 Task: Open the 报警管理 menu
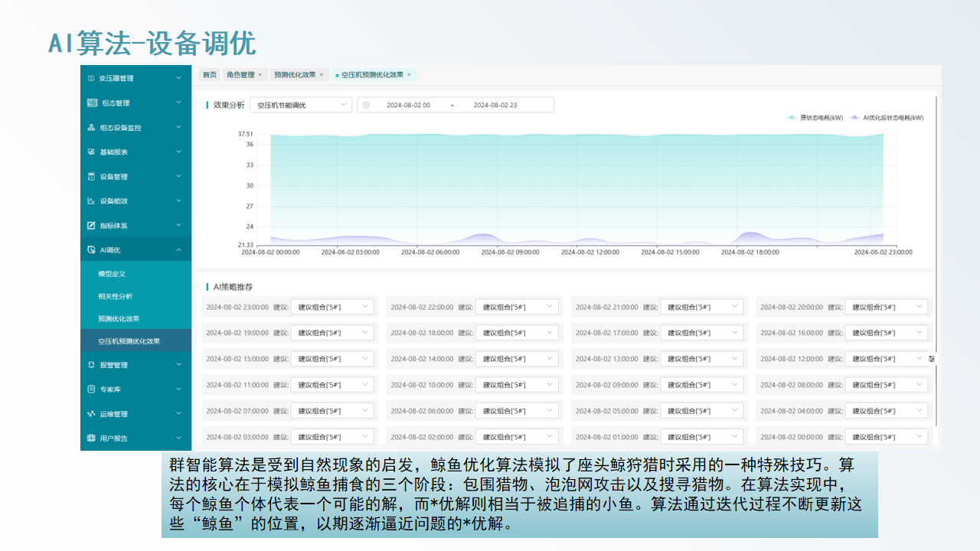coord(136,364)
